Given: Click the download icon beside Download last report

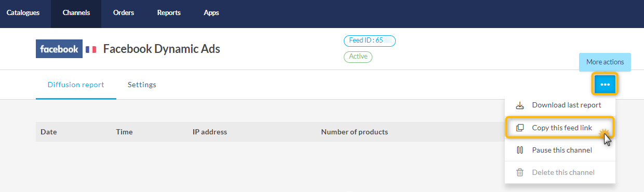Looking at the screenshot, I should (x=520, y=105).
